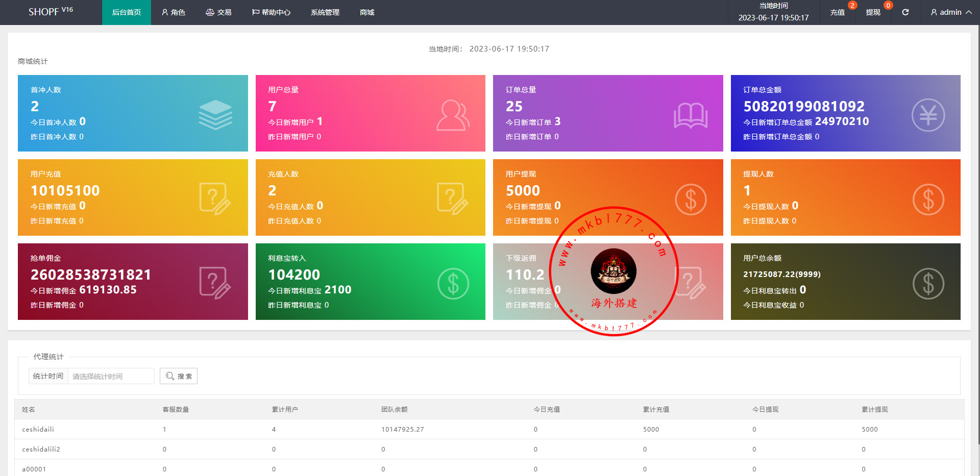Click the yen icon on 订单总金额 card
The height and width of the screenshot is (476, 980).
coord(928,115)
